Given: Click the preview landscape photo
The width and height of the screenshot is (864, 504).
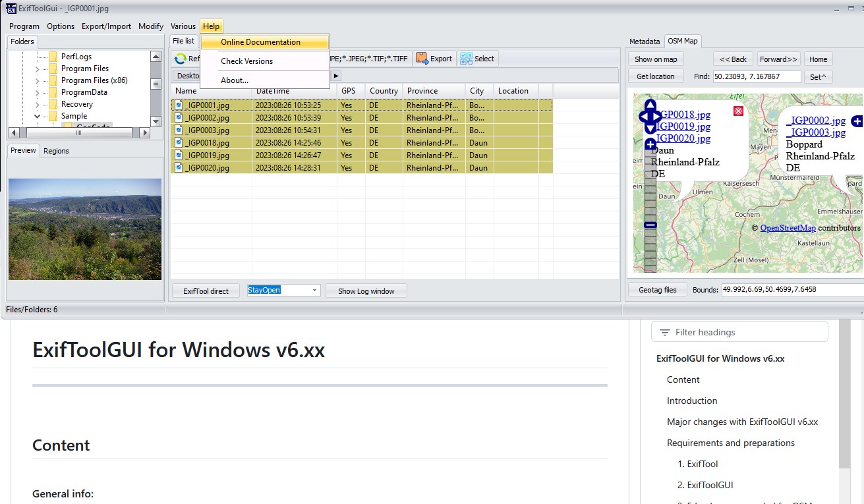Looking at the screenshot, I should (85, 229).
